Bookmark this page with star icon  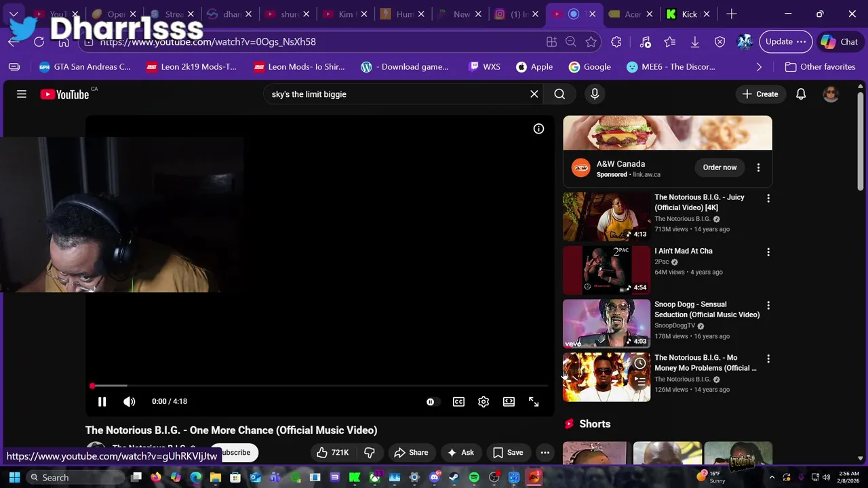click(x=591, y=41)
